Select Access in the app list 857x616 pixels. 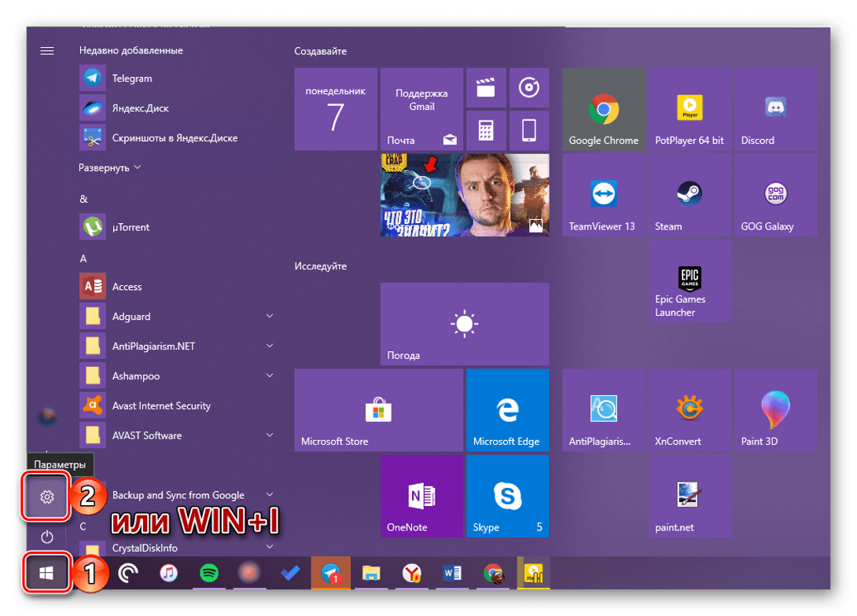click(x=127, y=287)
